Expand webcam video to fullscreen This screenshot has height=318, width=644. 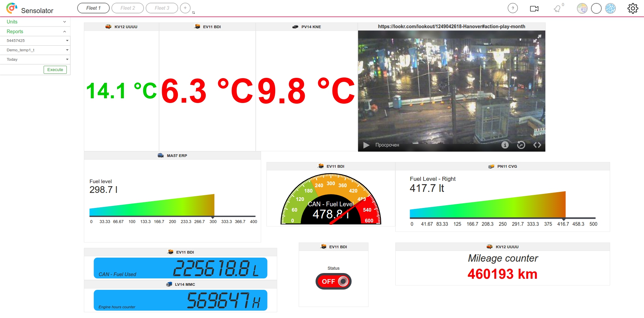pyautogui.click(x=537, y=39)
